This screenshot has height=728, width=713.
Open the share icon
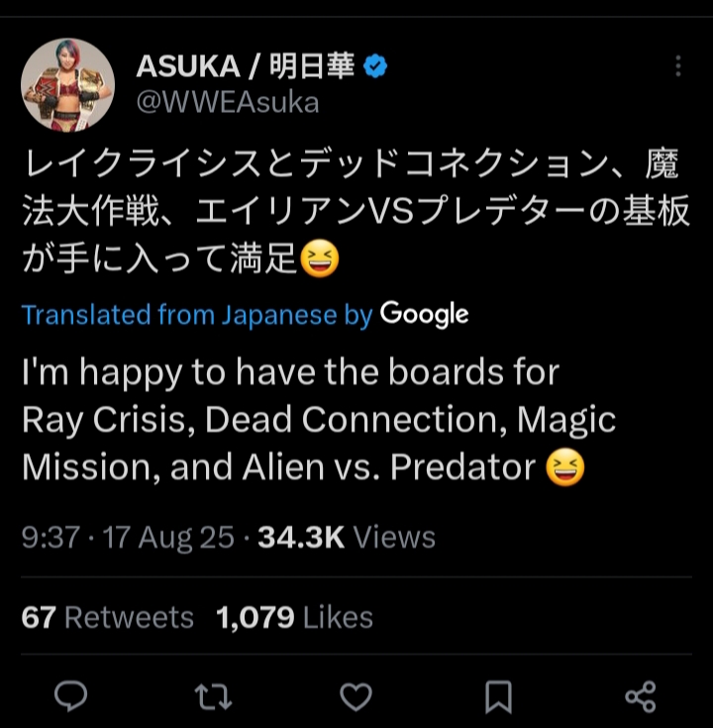coord(641,696)
